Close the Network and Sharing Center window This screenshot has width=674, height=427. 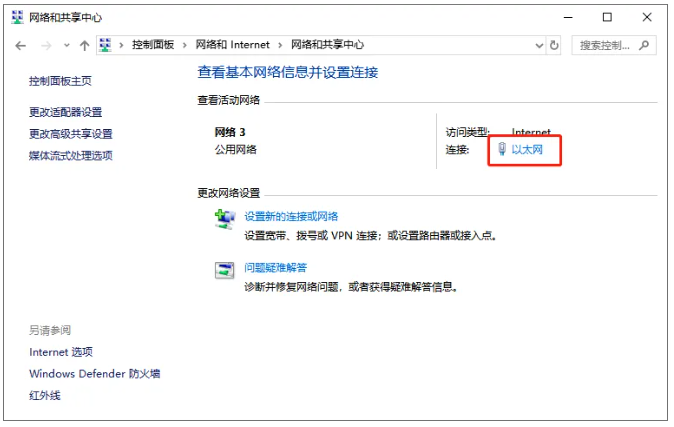click(647, 17)
